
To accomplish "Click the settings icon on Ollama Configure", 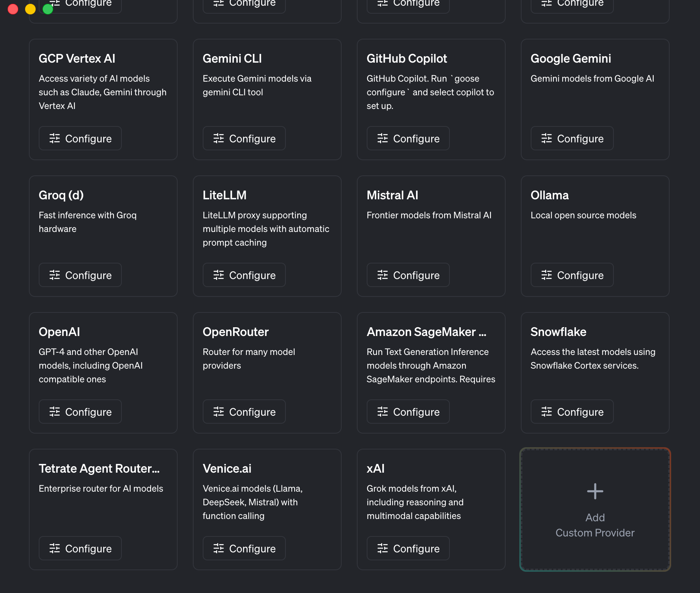I will pos(546,275).
